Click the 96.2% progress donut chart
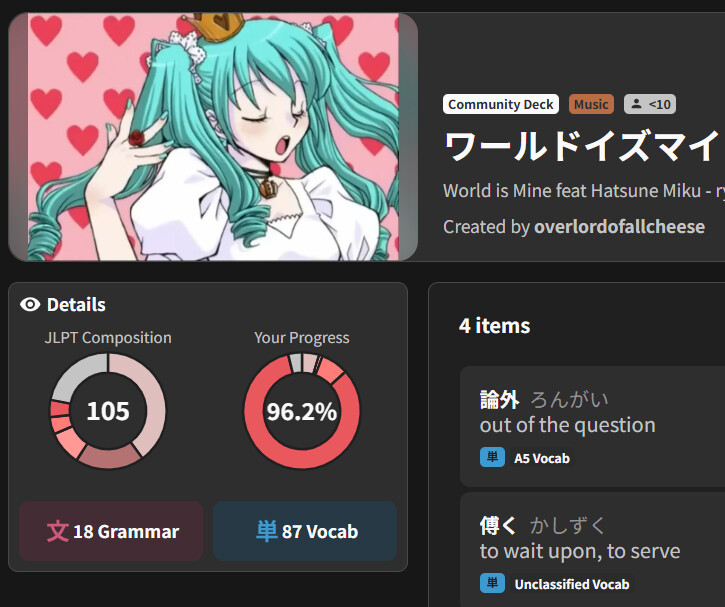Viewport: 725px width, 607px height. pos(302,411)
